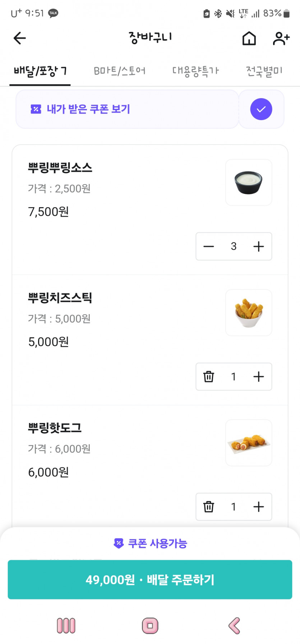Tap the 뿌링핫도그 product thumbnail
The height and width of the screenshot is (644, 300).
[249, 443]
